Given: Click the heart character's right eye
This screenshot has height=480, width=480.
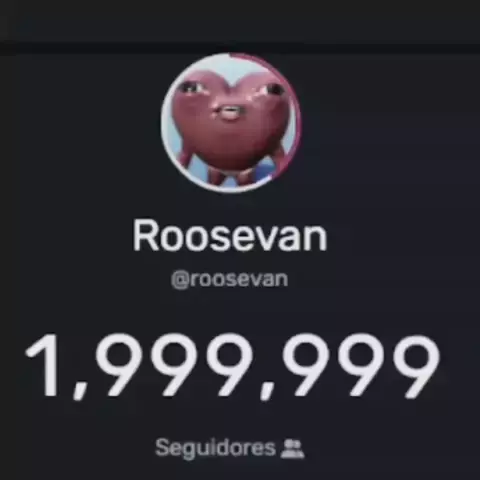Looking at the screenshot, I should coord(271,88).
